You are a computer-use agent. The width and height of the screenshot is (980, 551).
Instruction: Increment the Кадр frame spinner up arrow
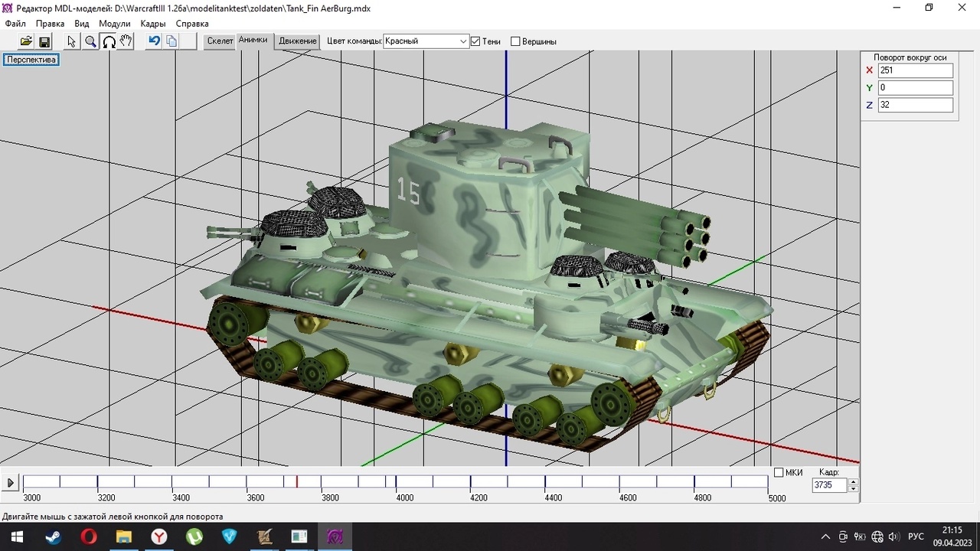tap(854, 481)
